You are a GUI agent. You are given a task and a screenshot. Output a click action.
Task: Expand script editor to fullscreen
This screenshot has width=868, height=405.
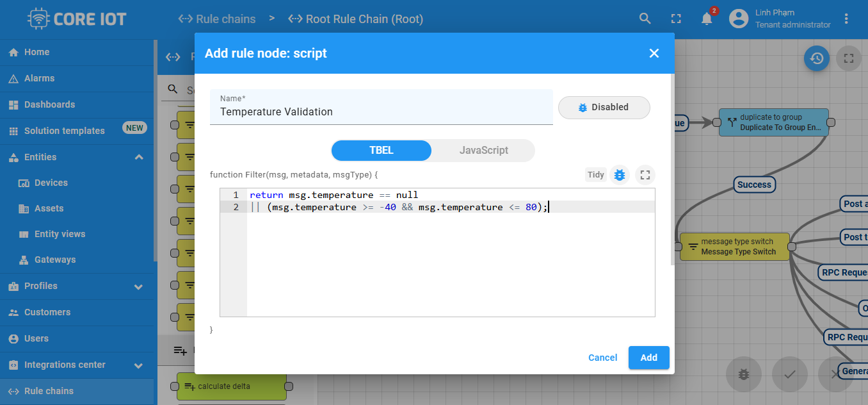coord(645,174)
